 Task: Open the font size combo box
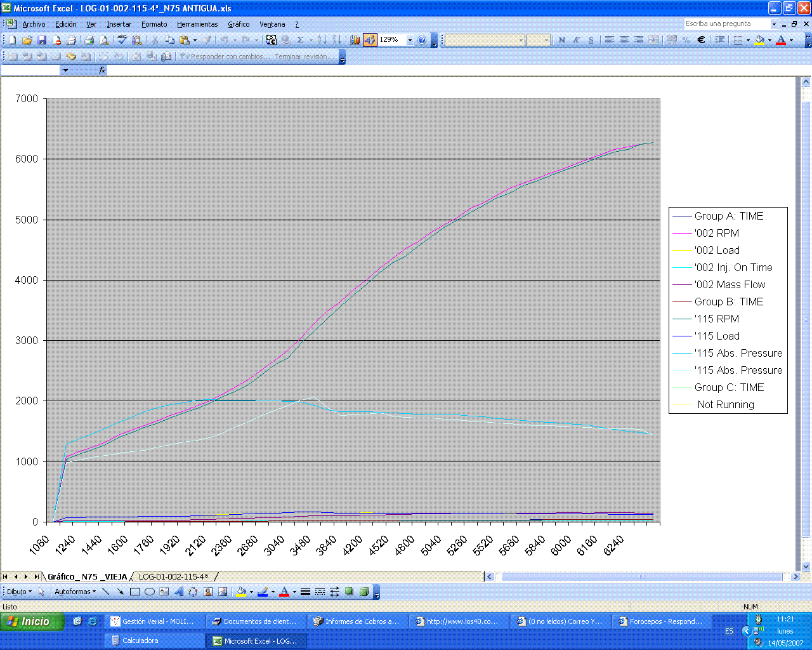pyautogui.click(x=538, y=40)
